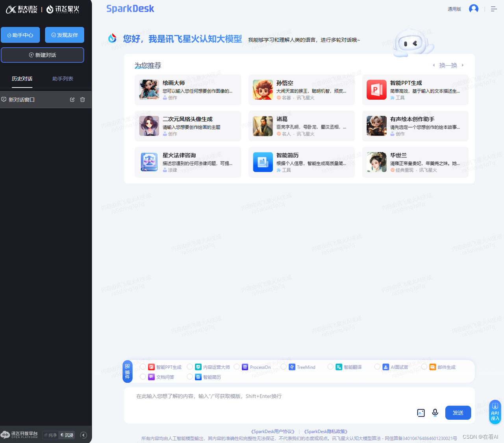Select the 星火法律咨询 card title
Viewport: 504px width, 443px height.
[x=179, y=156]
